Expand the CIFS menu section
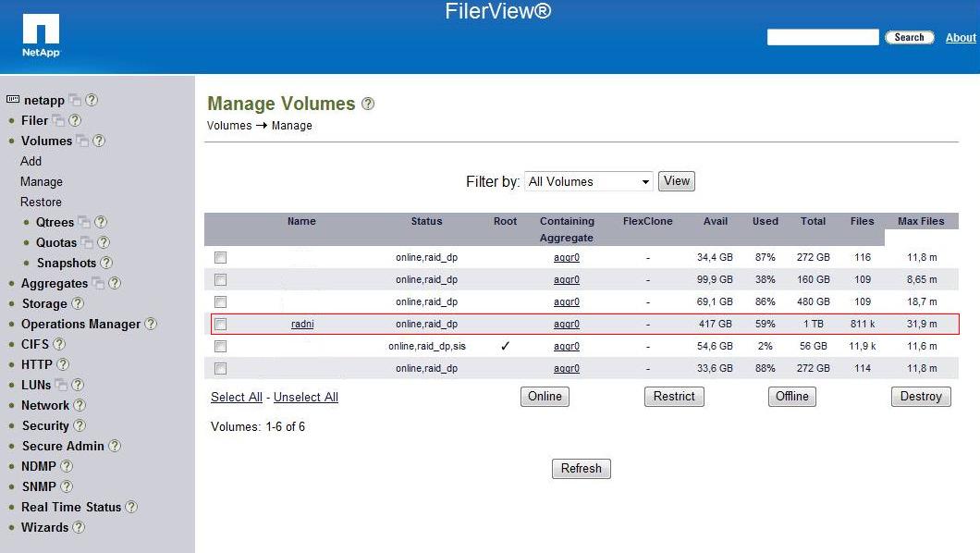Image resolution: width=980 pixels, height=553 pixels. click(35, 344)
